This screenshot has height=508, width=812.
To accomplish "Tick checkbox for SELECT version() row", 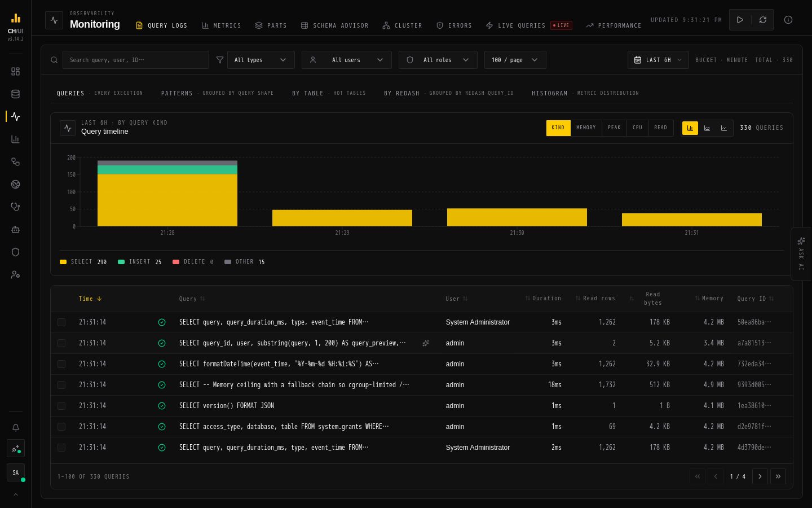I will 61,406.
